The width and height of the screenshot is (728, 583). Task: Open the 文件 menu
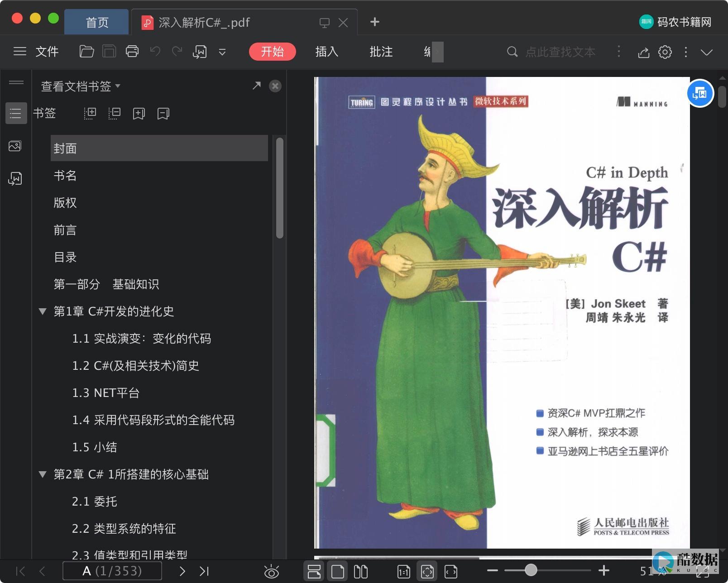coord(47,52)
